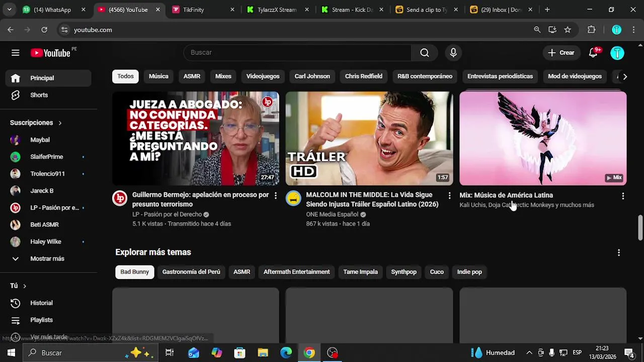Open the Música de América Latina mix thumbnail

tap(543, 138)
